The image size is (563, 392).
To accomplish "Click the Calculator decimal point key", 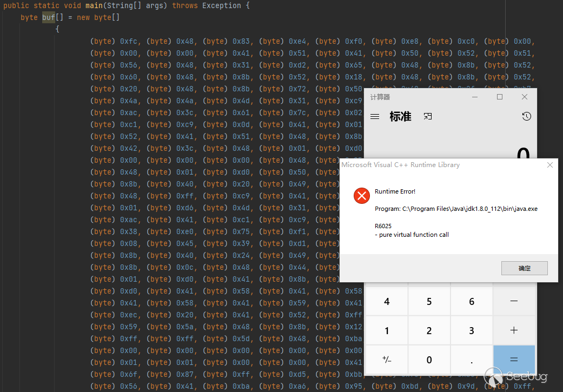I will point(472,360).
